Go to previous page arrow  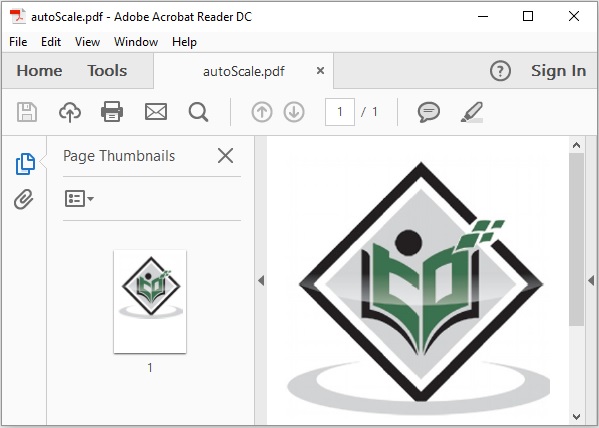coord(262,112)
